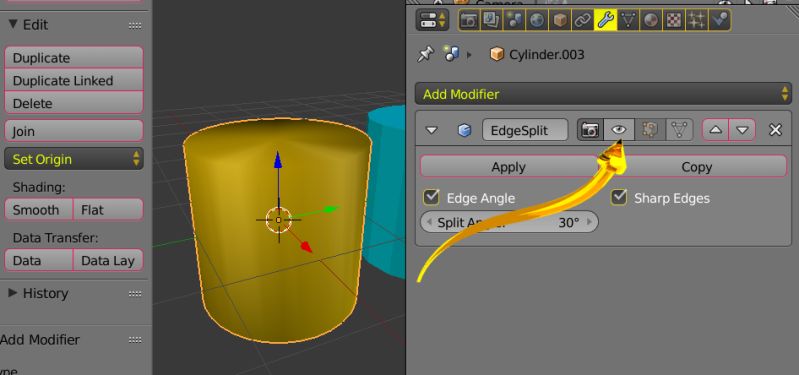Image resolution: width=799 pixels, height=375 pixels.
Task: Toggle EdgeSplit modifier during render (camera toggle)
Action: point(590,130)
